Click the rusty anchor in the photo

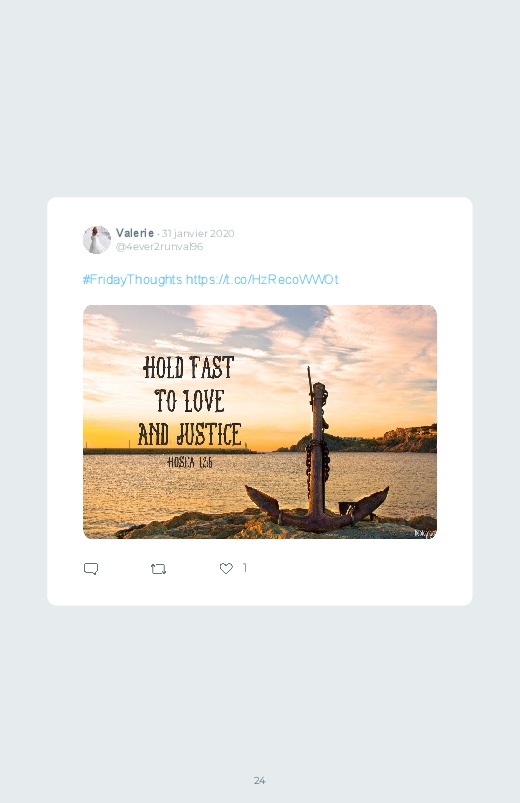click(x=318, y=461)
